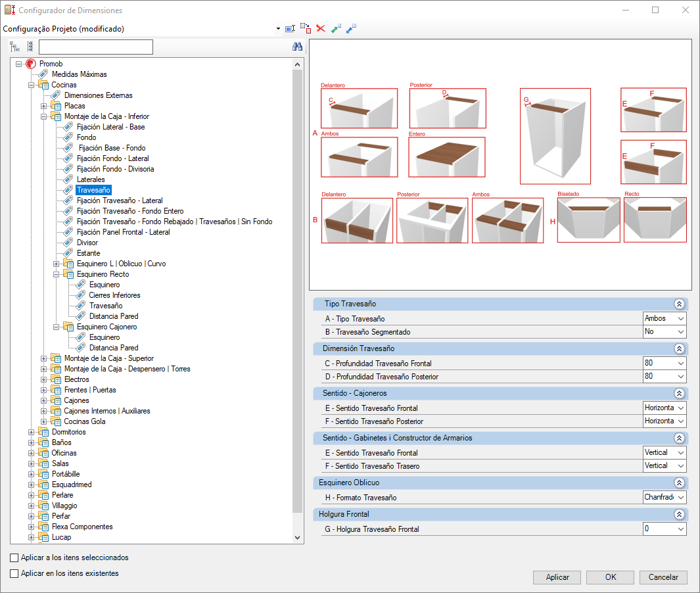The image size is (700, 593).
Task: Click the expand tree hierarchy icon
Action: click(14, 47)
